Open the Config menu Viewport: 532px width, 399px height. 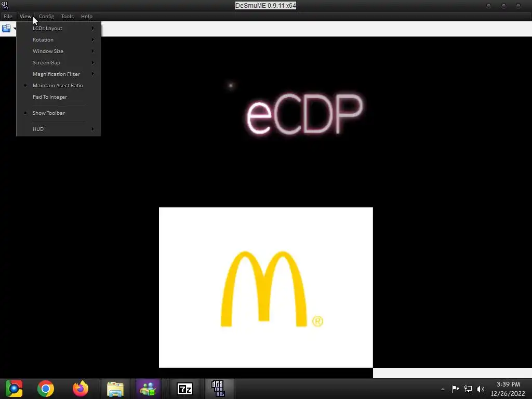pyautogui.click(x=46, y=16)
